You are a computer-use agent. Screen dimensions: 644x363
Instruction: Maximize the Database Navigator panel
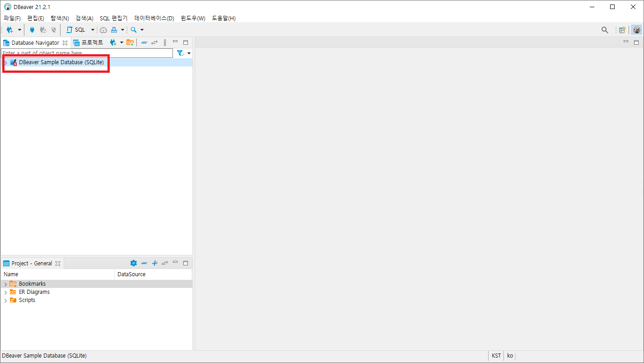pyautogui.click(x=186, y=42)
